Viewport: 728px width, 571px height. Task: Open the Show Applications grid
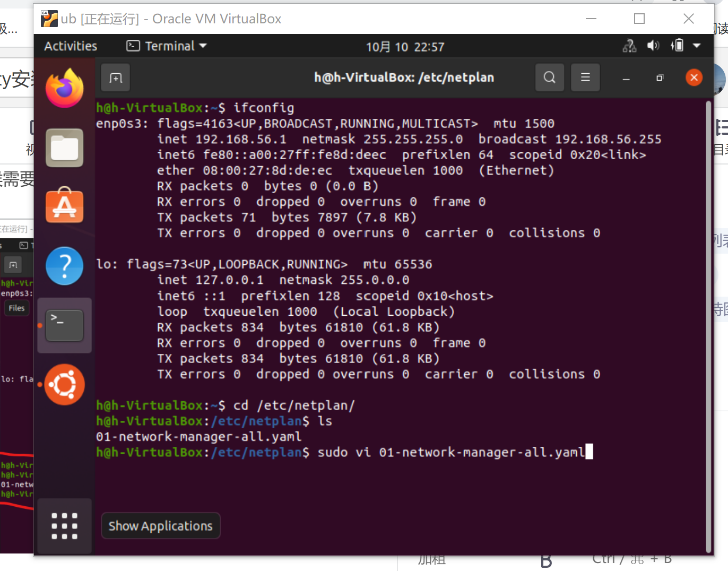(x=64, y=526)
